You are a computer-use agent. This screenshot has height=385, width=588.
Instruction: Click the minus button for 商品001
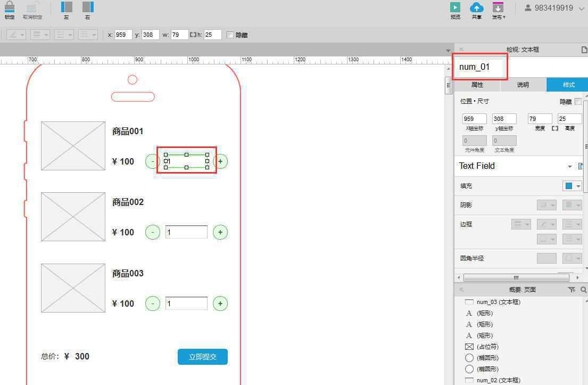(152, 162)
